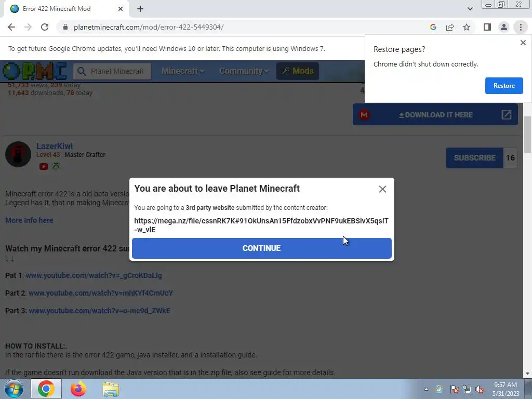The image size is (532, 399).
Task: Open LazerKiwi's profile link
Action: (x=54, y=146)
